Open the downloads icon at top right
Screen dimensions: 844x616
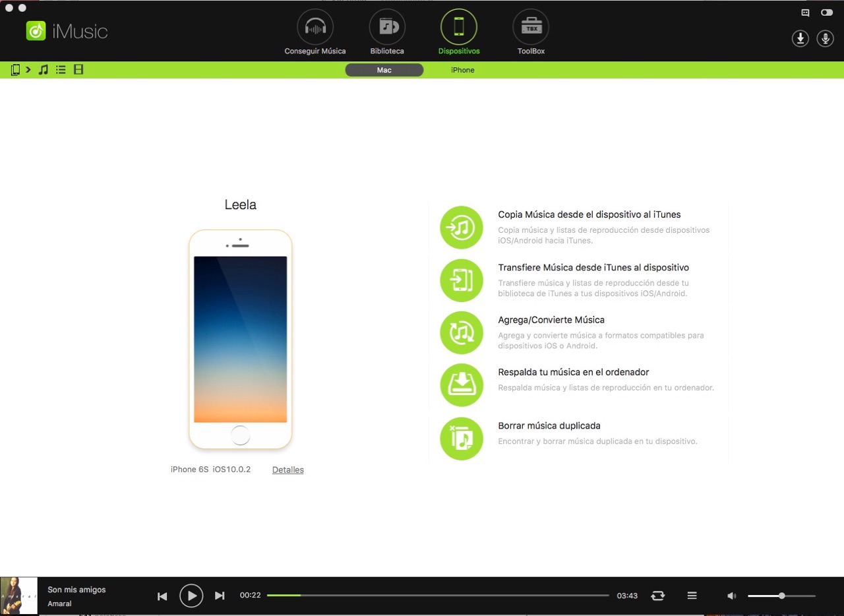click(800, 38)
